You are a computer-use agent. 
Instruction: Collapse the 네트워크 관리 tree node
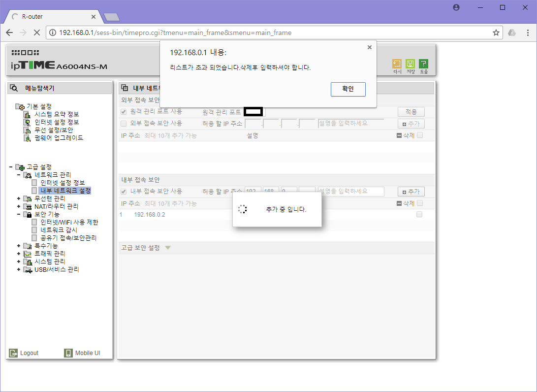(x=19, y=175)
